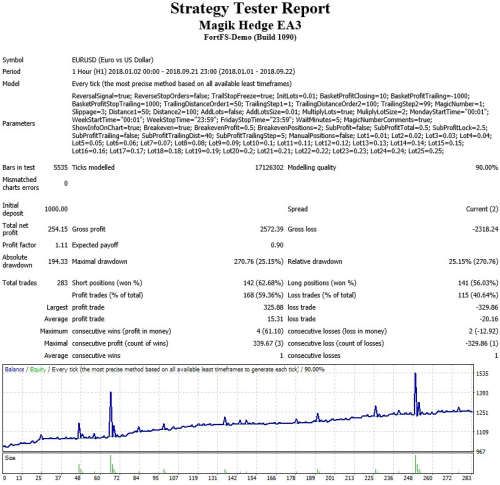Select the modelling quality value 90.00%
Screen dimensions: 500x485
486,168
